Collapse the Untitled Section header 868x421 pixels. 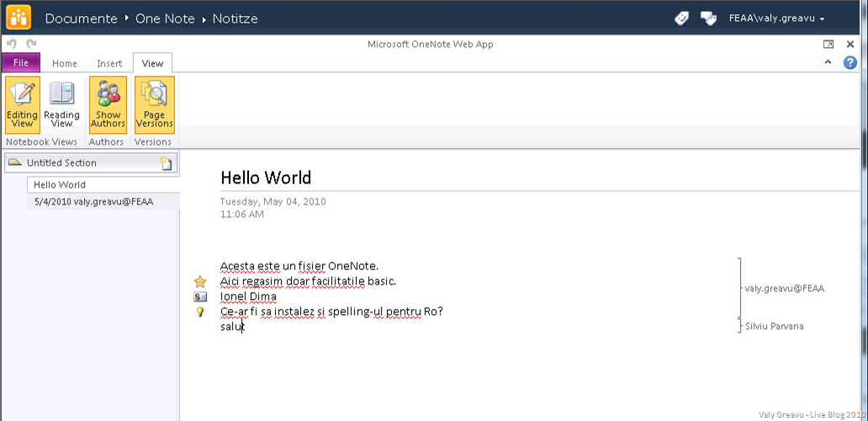pos(14,163)
